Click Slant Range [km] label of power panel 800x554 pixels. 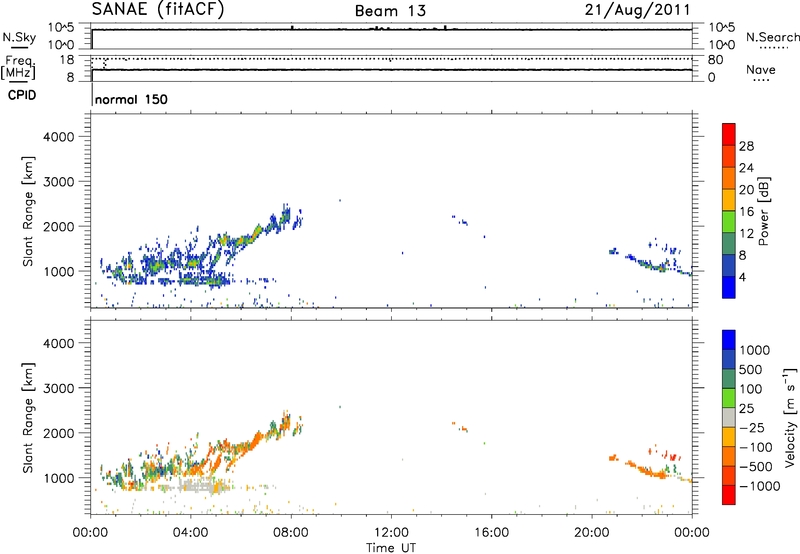coord(28,211)
